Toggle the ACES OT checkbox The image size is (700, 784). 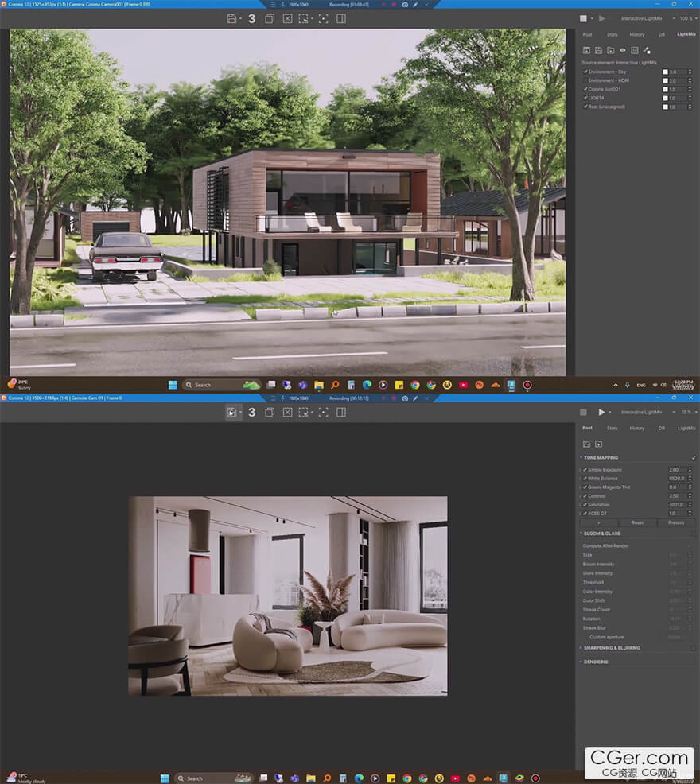pyautogui.click(x=585, y=514)
